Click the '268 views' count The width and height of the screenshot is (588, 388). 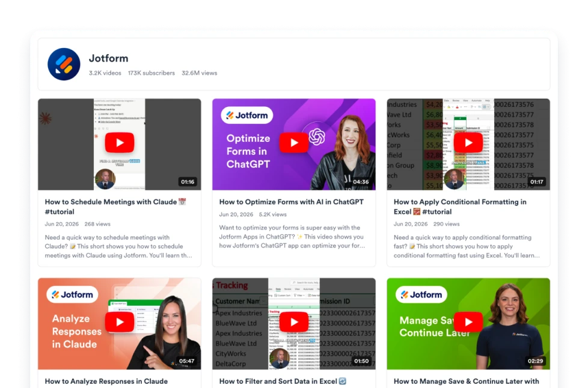coord(97,224)
